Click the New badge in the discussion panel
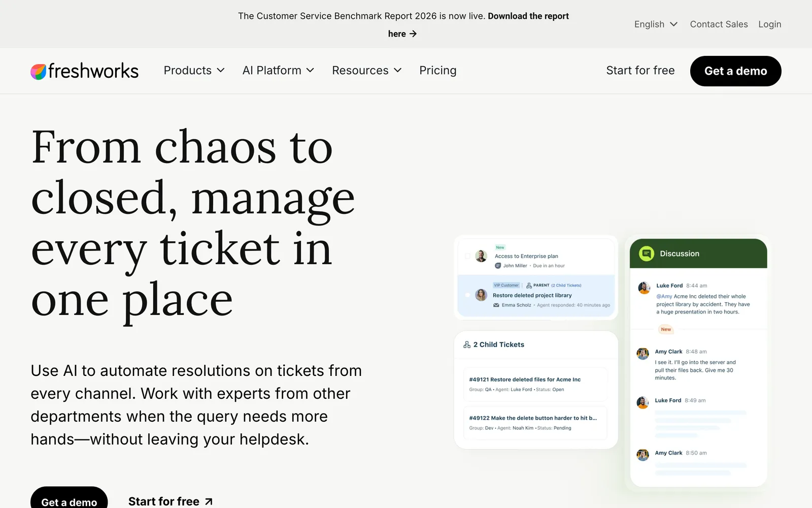The image size is (812, 508). click(666, 329)
